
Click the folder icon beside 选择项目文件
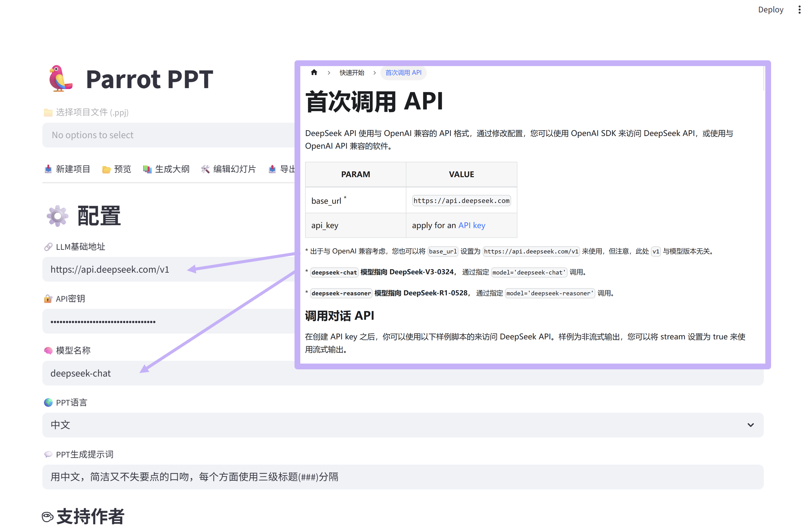coord(48,112)
